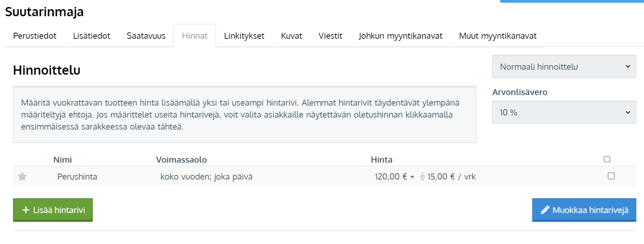
Task: Go to the Saatavuus tab
Action: 146,36
